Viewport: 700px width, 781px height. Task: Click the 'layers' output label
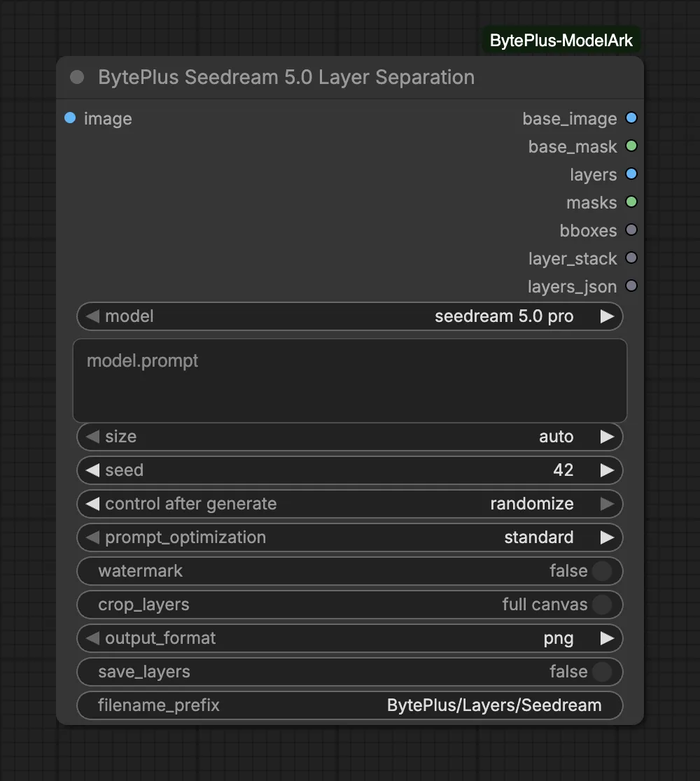tap(594, 175)
